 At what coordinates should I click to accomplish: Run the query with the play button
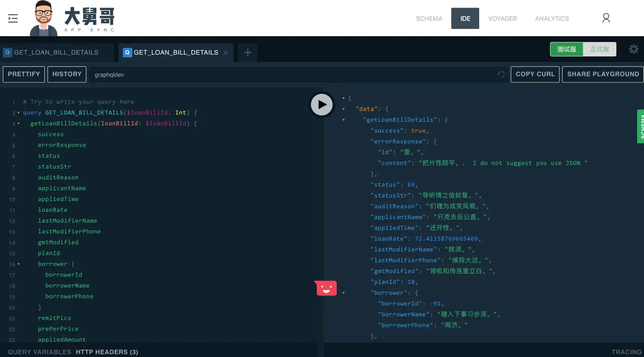tap(322, 105)
